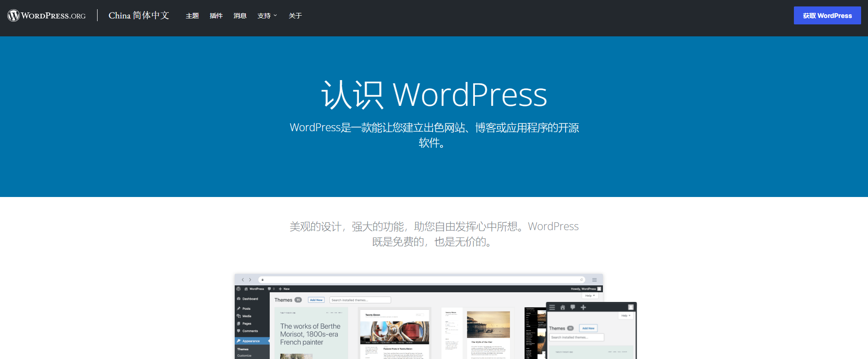Click the forward arrow in dashboard screenshot
The width and height of the screenshot is (868, 359).
250,280
